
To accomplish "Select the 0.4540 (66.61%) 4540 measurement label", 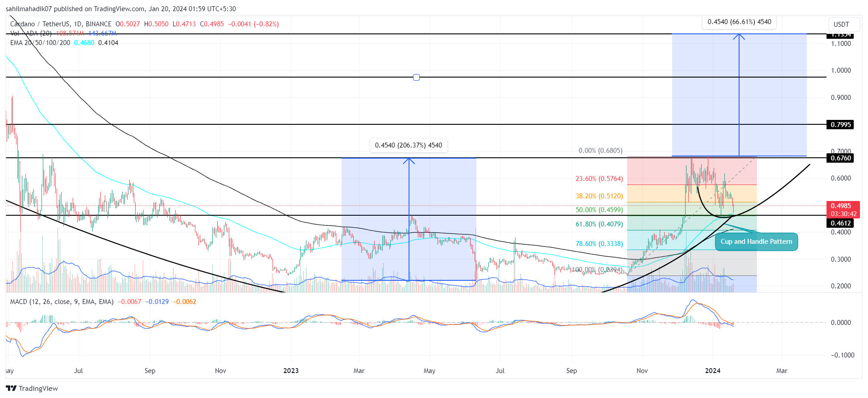I will tap(739, 22).
